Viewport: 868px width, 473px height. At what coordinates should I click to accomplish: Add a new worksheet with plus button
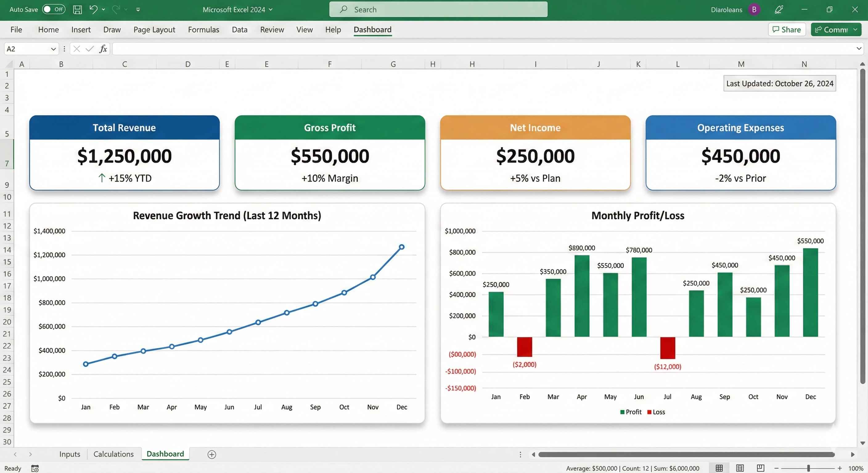click(x=212, y=454)
